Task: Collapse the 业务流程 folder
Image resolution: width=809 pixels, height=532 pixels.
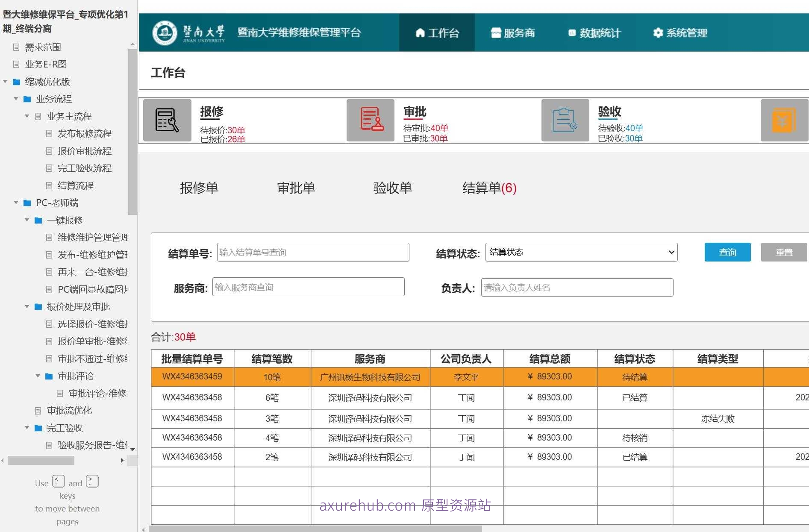Action: [16, 99]
